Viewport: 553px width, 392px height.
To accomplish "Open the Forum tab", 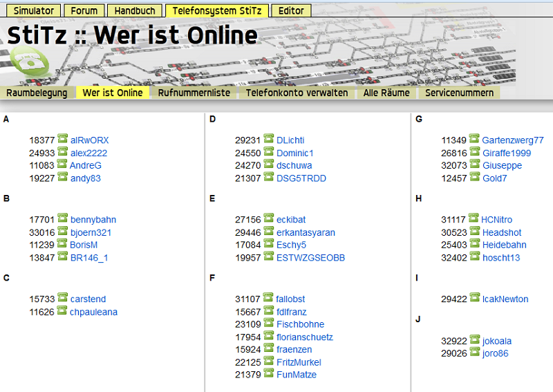I will (x=84, y=11).
